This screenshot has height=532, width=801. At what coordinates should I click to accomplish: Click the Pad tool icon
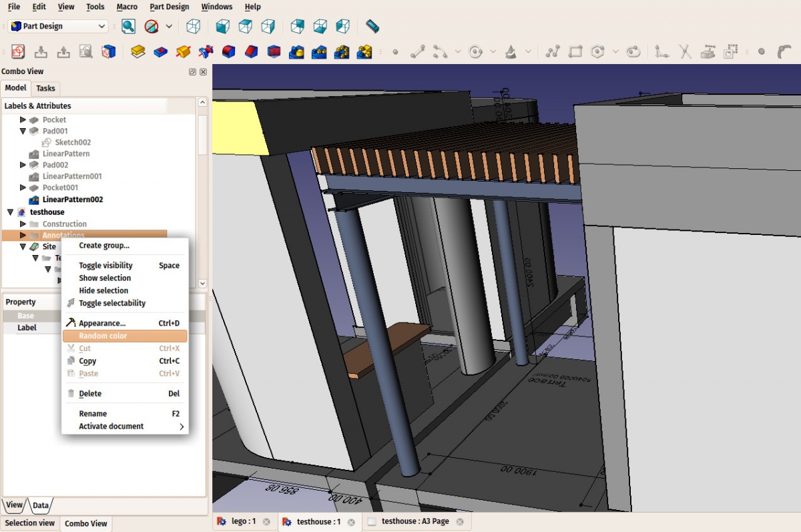pyautogui.click(x=138, y=51)
